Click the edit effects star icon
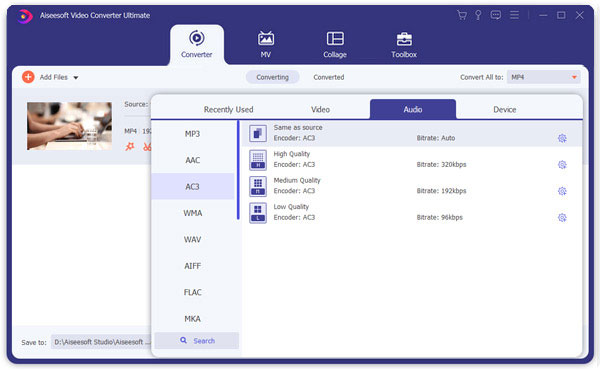The image size is (600, 370). 130,146
